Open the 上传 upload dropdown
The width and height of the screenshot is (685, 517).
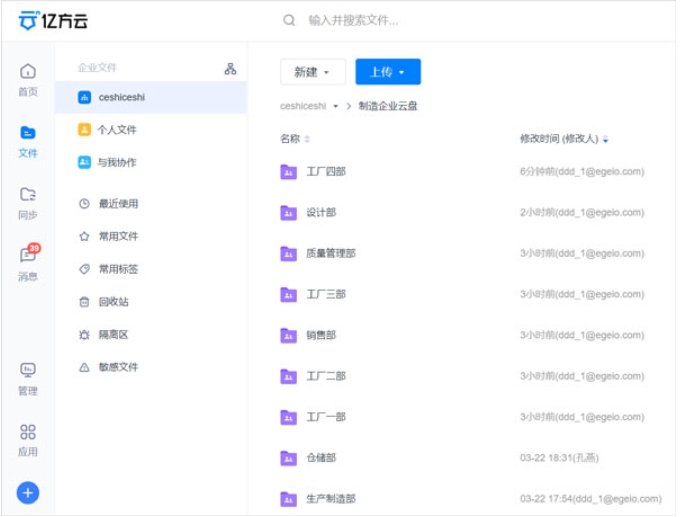coord(388,72)
